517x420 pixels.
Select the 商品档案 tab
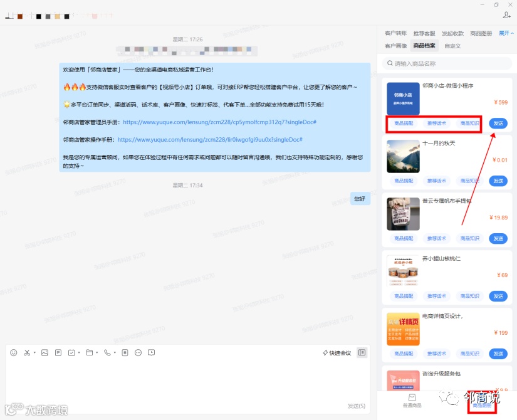click(x=424, y=46)
